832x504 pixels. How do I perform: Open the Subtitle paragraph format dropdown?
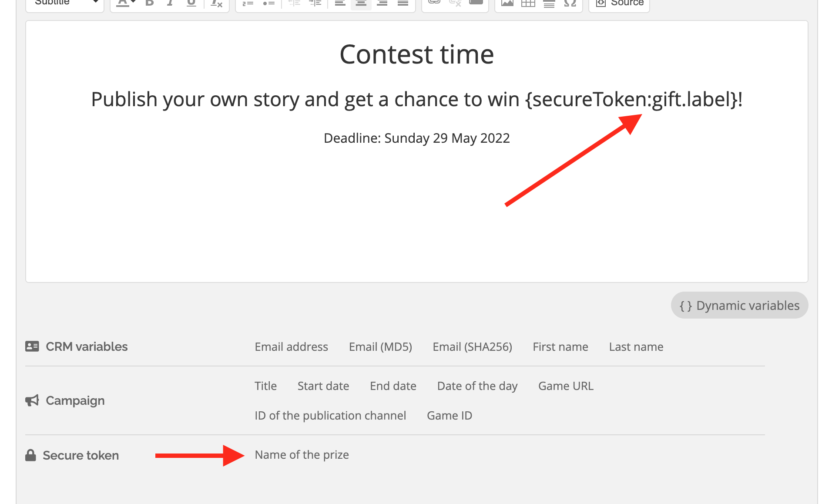[65, 3]
